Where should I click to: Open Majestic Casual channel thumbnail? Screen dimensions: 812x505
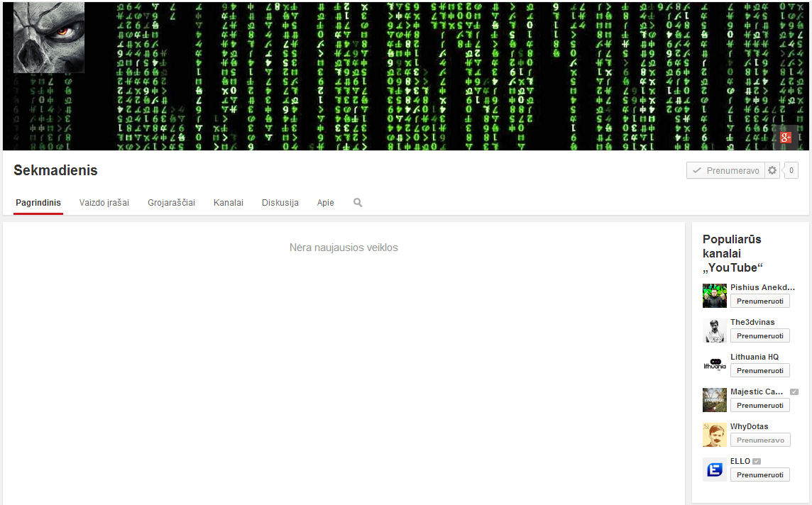tap(715, 400)
